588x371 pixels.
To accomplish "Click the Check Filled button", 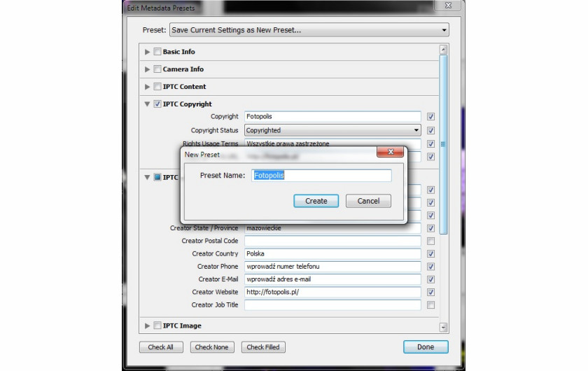I will [263, 347].
